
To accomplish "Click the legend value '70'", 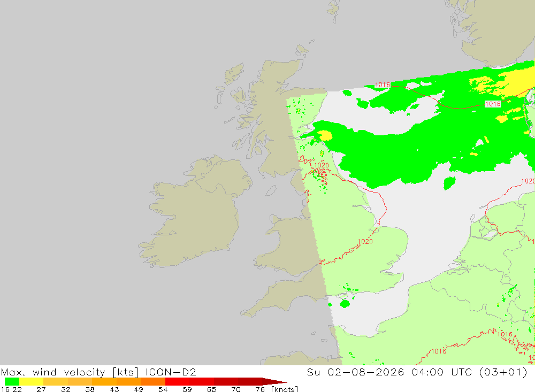I will (236, 389).
